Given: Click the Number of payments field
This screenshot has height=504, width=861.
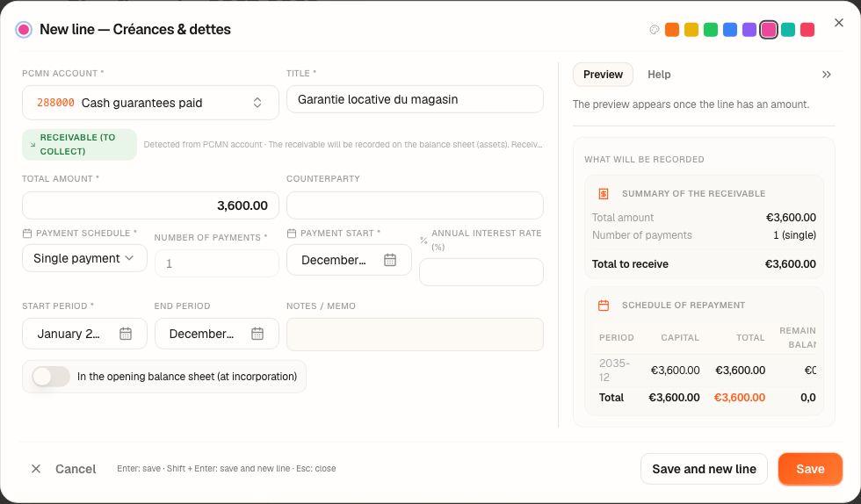Looking at the screenshot, I should pos(217,263).
